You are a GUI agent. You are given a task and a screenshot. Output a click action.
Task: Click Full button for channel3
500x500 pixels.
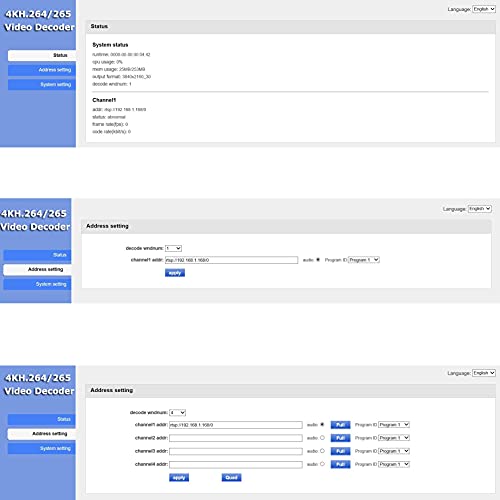(340, 451)
